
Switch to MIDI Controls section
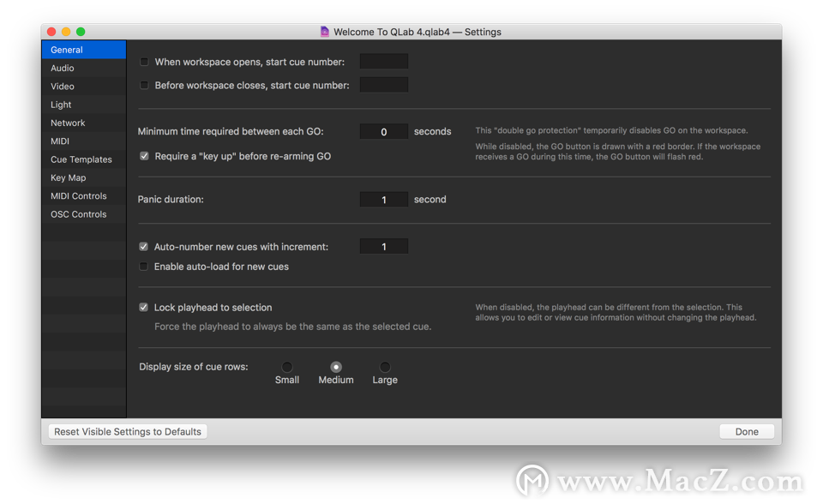(x=83, y=195)
